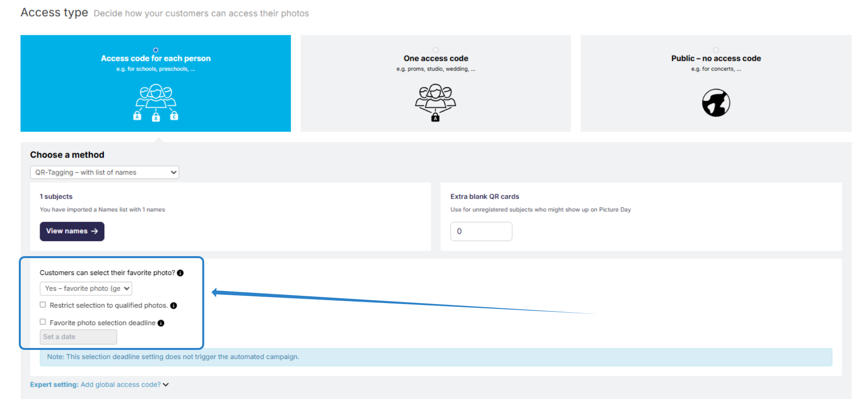This screenshot has width=868, height=405.
Task: Click the 'Access type' heading
Action: click(x=55, y=13)
